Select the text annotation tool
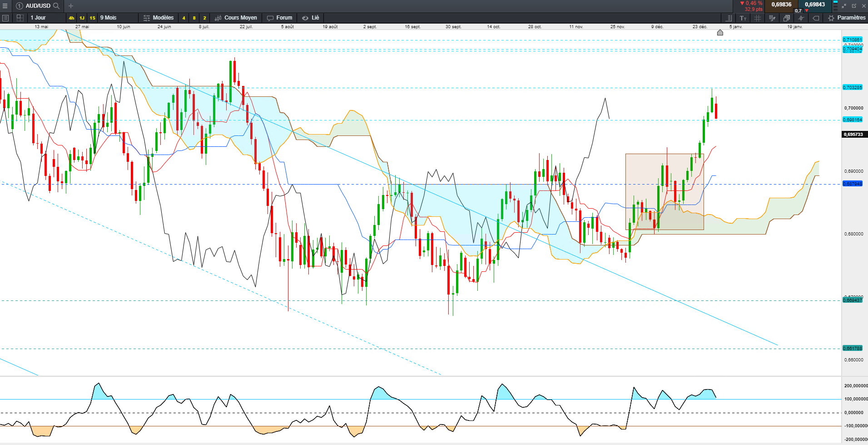 pos(743,18)
